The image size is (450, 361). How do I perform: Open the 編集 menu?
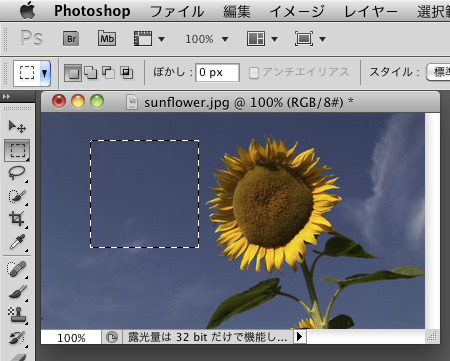pos(237,12)
